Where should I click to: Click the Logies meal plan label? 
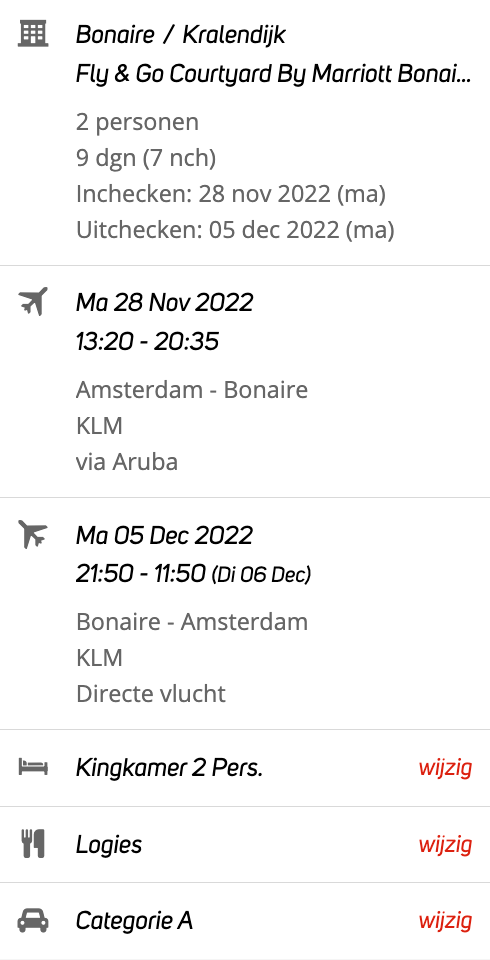point(109,845)
